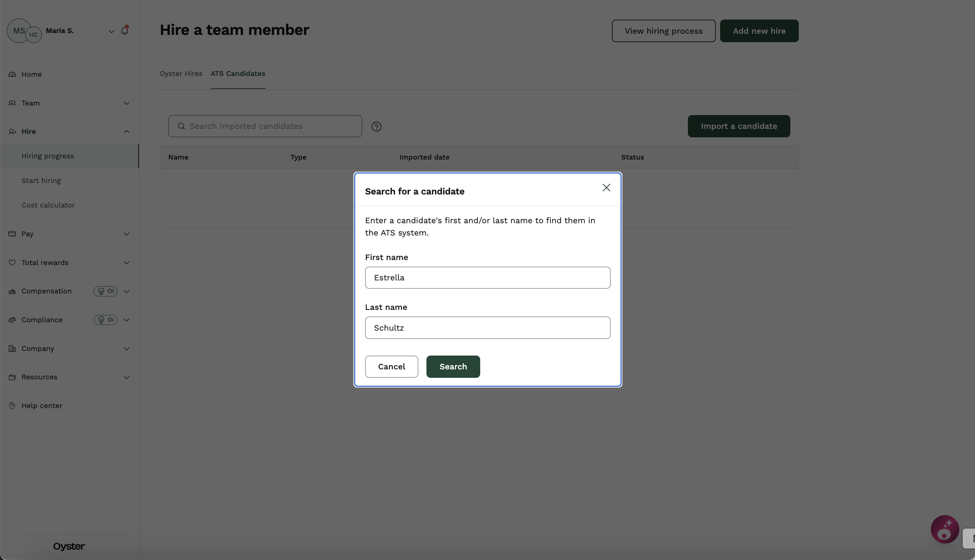Image resolution: width=975 pixels, height=560 pixels.
Task: Go to Home in sidebar
Action: pyautogui.click(x=31, y=74)
